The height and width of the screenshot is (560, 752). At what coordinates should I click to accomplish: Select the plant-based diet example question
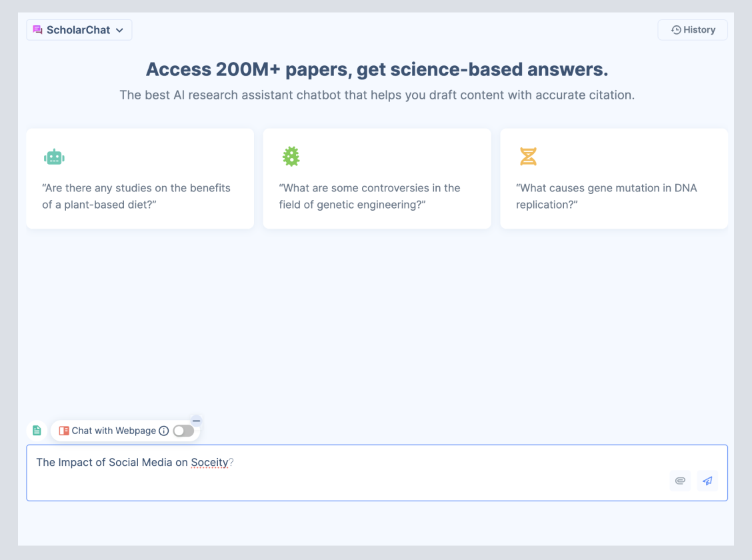coord(140,179)
